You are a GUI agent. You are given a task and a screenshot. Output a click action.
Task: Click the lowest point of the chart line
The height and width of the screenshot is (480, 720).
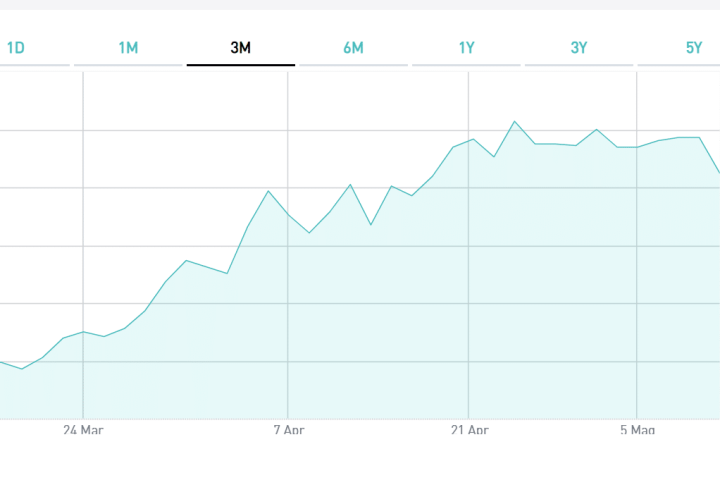coord(22,369)
